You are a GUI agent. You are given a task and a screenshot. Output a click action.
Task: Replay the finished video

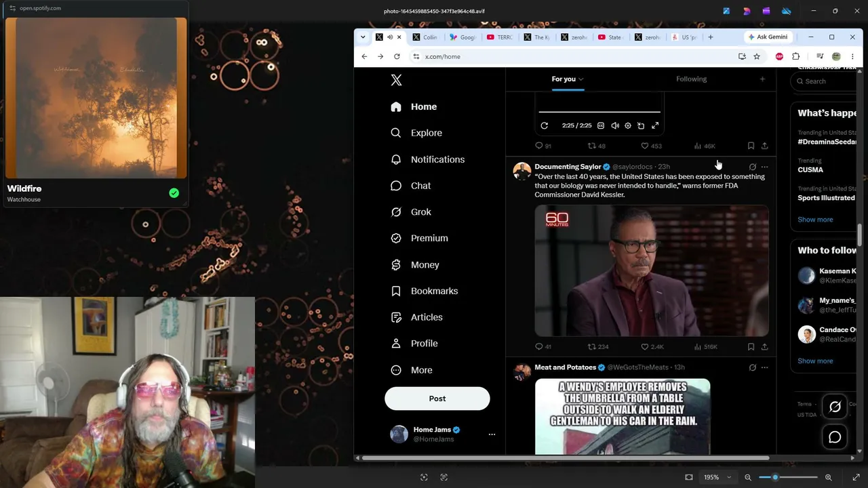pyautogui.click(x=544, y=125)
